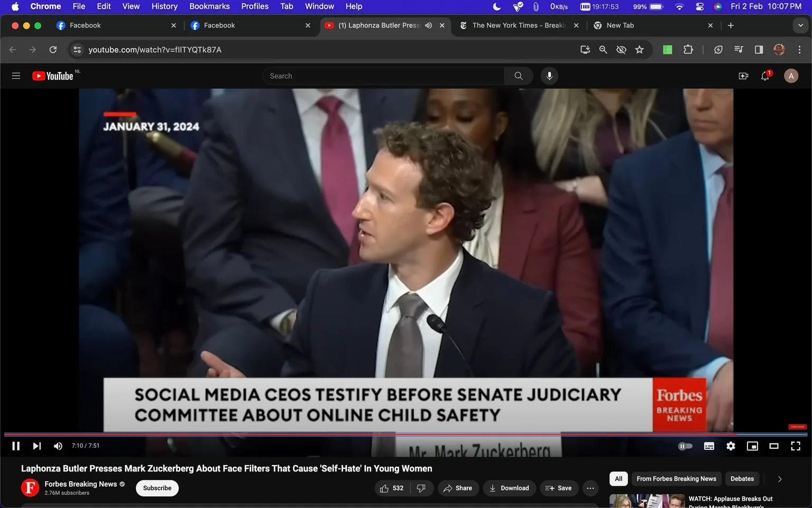Open the Bookmarks menu
Viewport: 812px width, 508px height.
point(209,6)
